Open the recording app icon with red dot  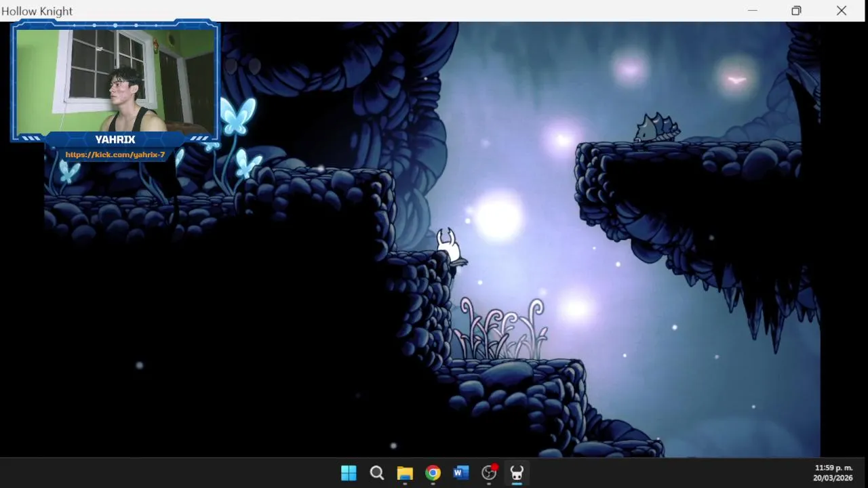point(490,472)
